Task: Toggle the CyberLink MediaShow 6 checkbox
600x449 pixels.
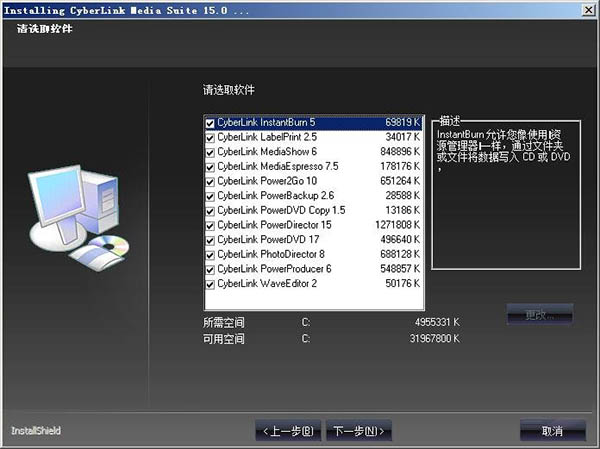Action: [x=210, y=152]
